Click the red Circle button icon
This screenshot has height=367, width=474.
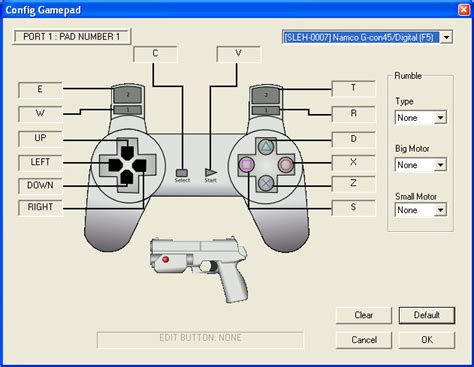pyautogui.click(x=285, y=164)
